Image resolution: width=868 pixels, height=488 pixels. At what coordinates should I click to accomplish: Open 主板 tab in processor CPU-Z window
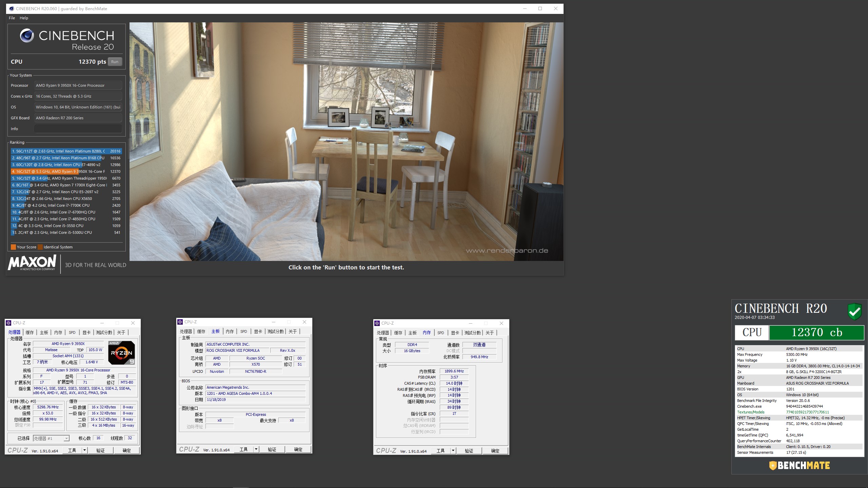click(44, 333)
